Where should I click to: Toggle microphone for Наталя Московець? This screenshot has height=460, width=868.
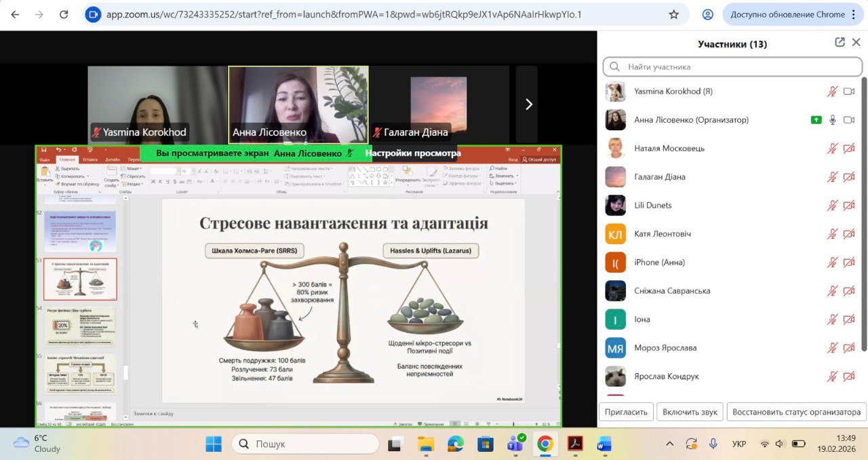pyautogui.click(x=832, y=149)
